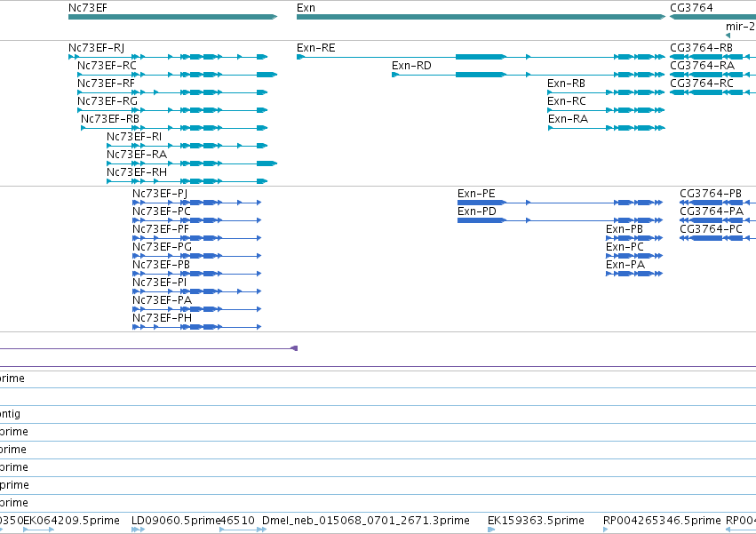Click the CG3764 gene label
The width and height of the screenshot is (756, 534).
point(691,8)
